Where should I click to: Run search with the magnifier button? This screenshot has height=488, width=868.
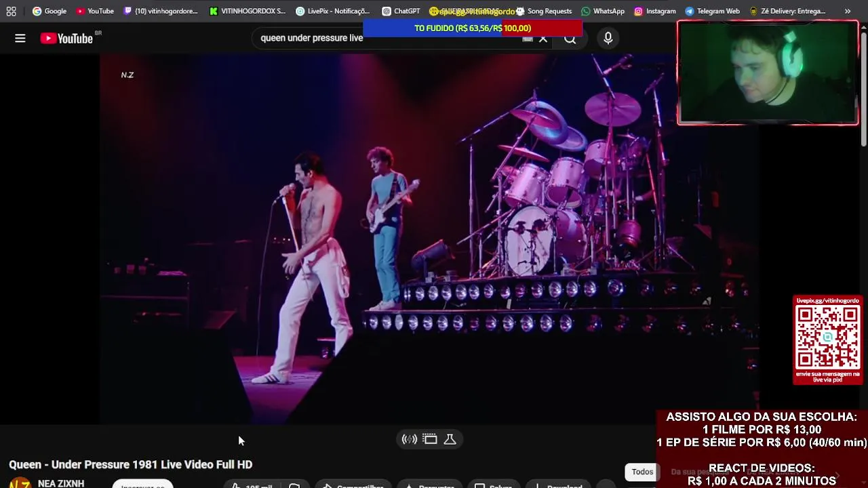[x=570, y=39]
